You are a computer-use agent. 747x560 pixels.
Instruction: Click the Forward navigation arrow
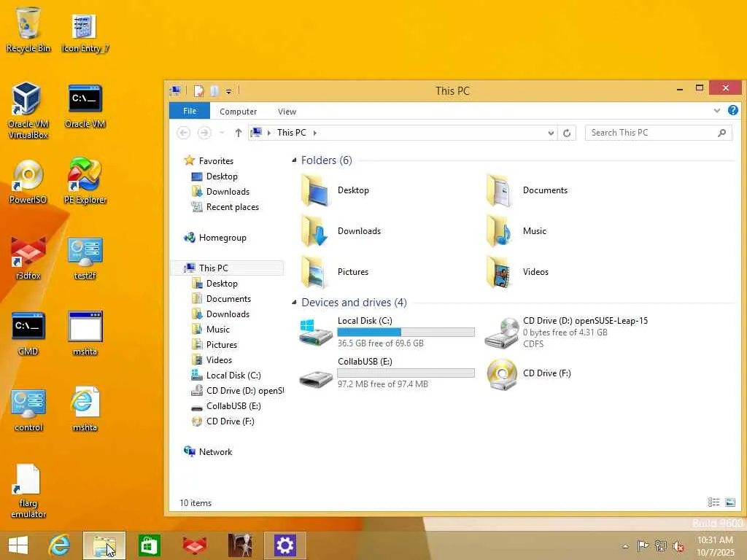click(204, 133)
